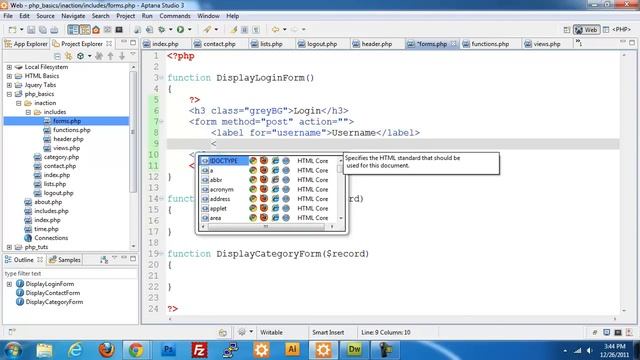
Task: Click the sort icon in Outline panel
Action: pyautogui.click(x=104, y=259)
